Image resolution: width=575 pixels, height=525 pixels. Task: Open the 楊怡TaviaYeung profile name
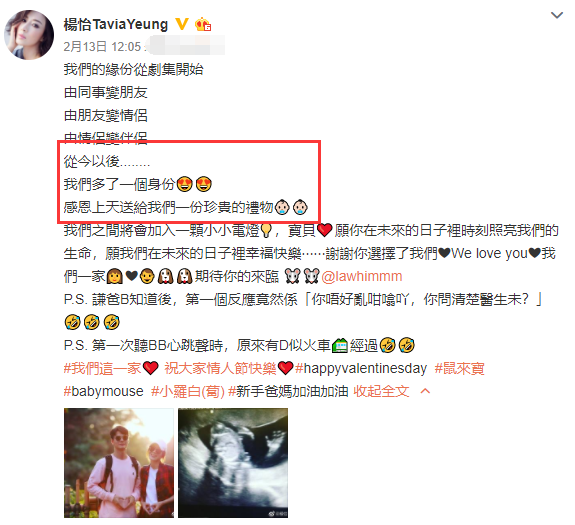(116, 25)
